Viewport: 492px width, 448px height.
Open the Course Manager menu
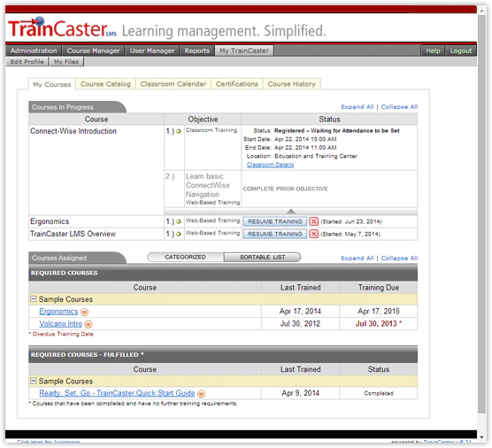(x=93, y=50)
